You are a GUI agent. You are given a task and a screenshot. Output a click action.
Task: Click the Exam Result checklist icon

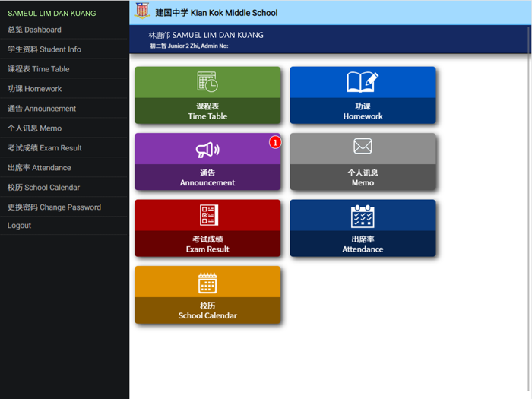pyautogui.click(x=209, y=215)
